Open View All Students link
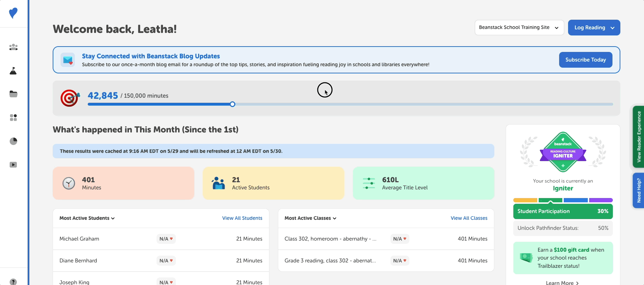The image size is (644, 285). click(242, 218)
